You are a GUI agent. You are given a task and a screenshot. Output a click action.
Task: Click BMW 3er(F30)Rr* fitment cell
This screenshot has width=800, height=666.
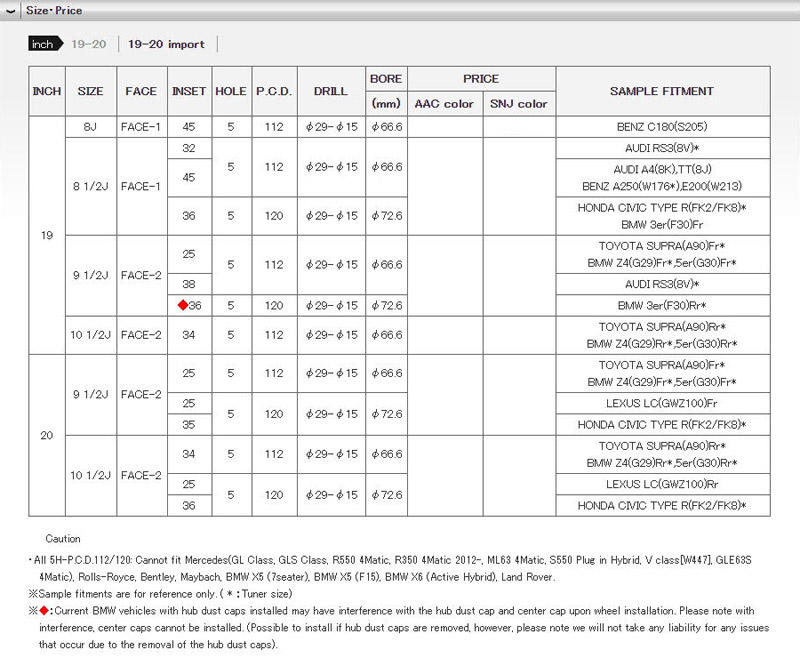662,305
